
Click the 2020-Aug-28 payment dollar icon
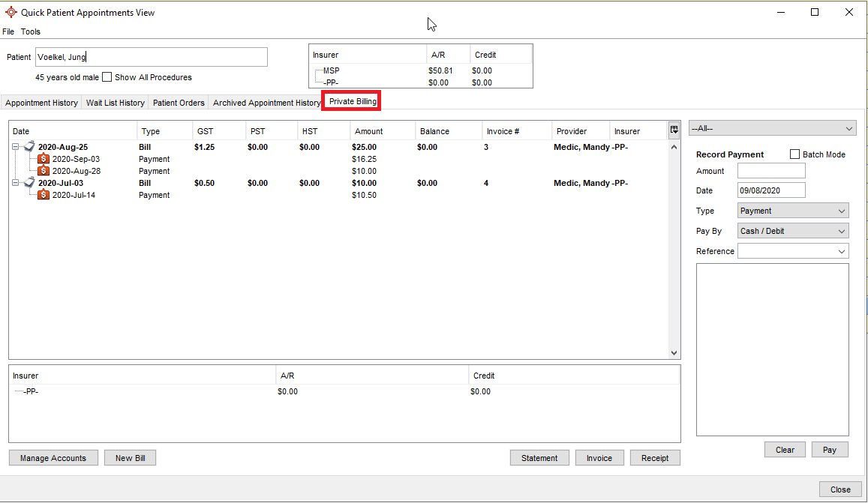coord(44,171)
